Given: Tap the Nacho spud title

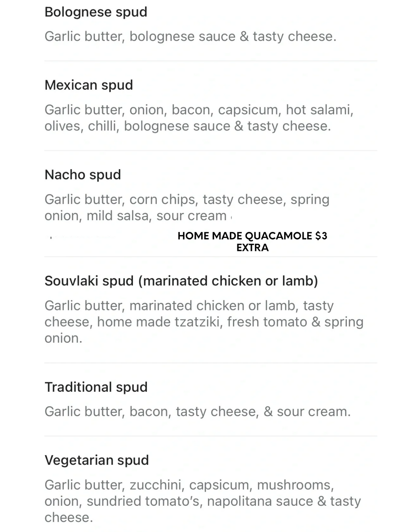Looking at the screenshot, I should coord(83,175).
